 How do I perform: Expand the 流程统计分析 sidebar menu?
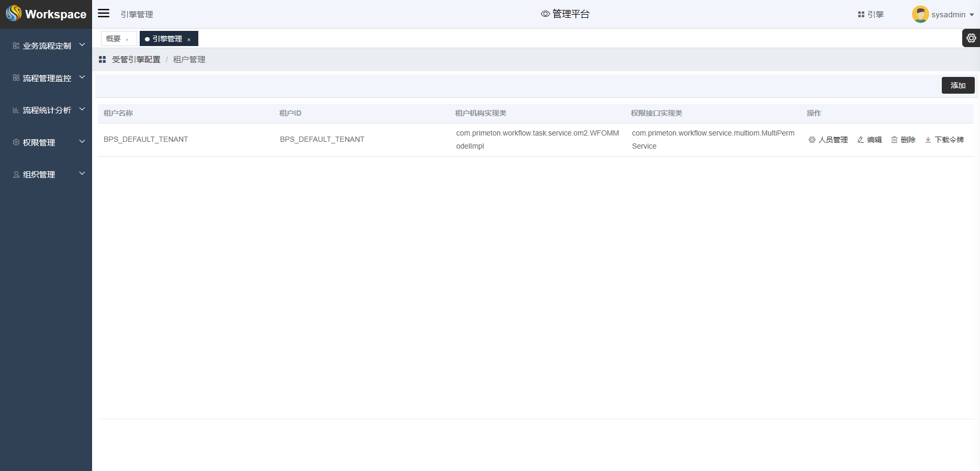click(47, 110)
